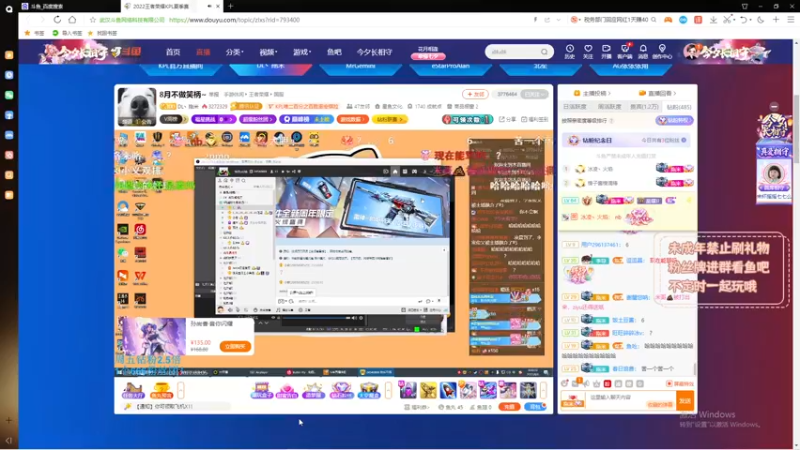800x450 pixels.
Task: Expand the 分类 navigation dropdown
Action: click(234, 52)
